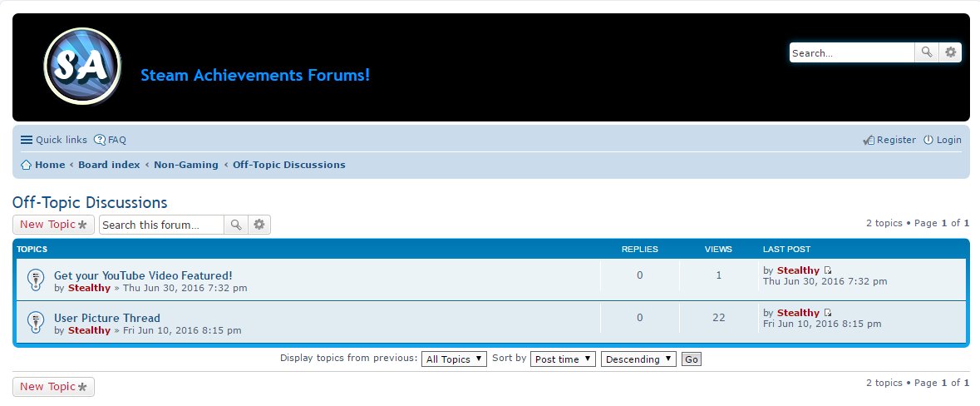The image size is (980, 406).
Task: Click the top New Topic button
Action: (54, 225)
